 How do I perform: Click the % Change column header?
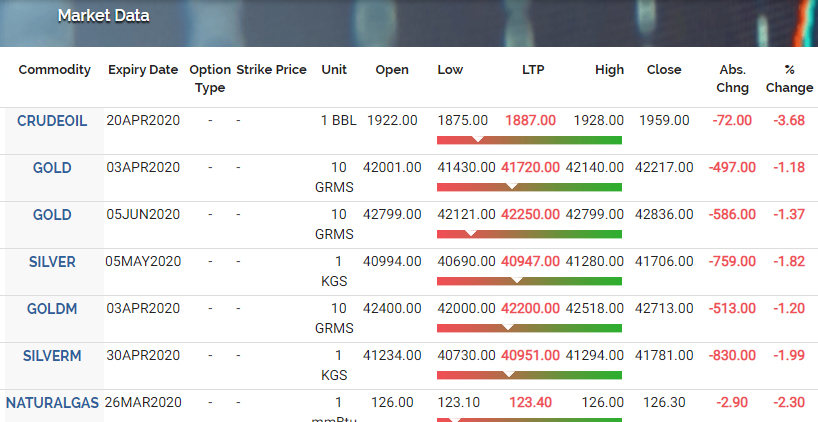click(789, 78)
